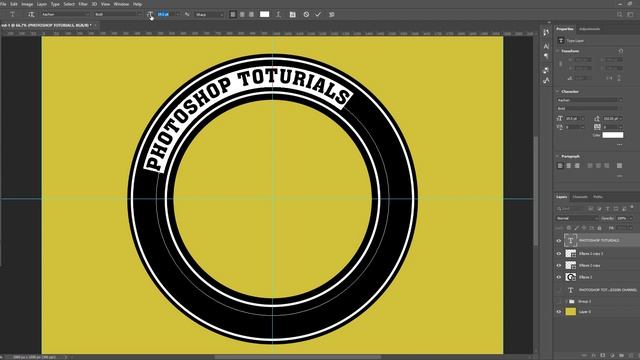The height and width of the screenshot is (360, 640).
Task: Open the topmost icon in collapsed panel dock
Action: (x=546, y=33)
